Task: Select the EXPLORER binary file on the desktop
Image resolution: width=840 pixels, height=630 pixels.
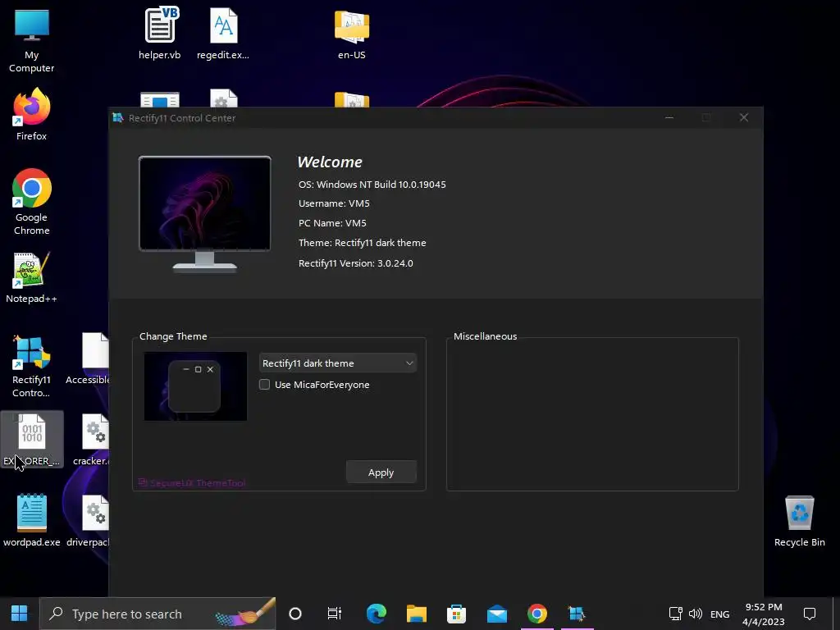Action: pos(32,440)
